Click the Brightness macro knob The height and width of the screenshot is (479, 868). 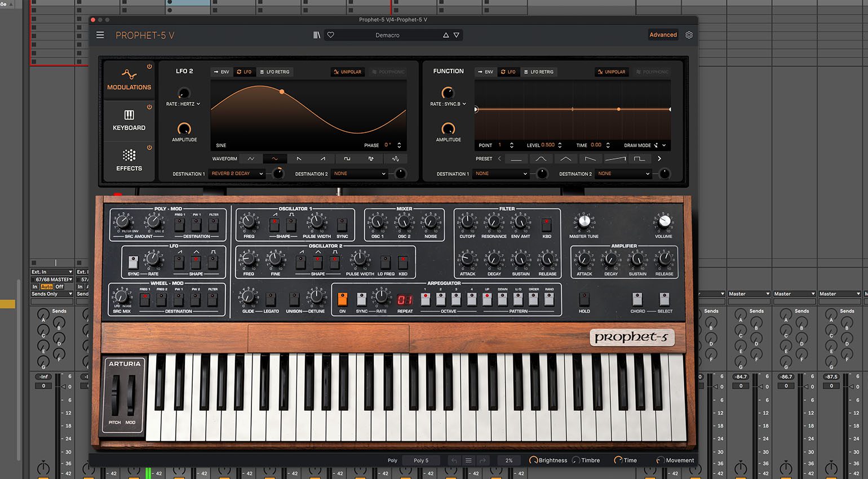click(x=533, y=460)
